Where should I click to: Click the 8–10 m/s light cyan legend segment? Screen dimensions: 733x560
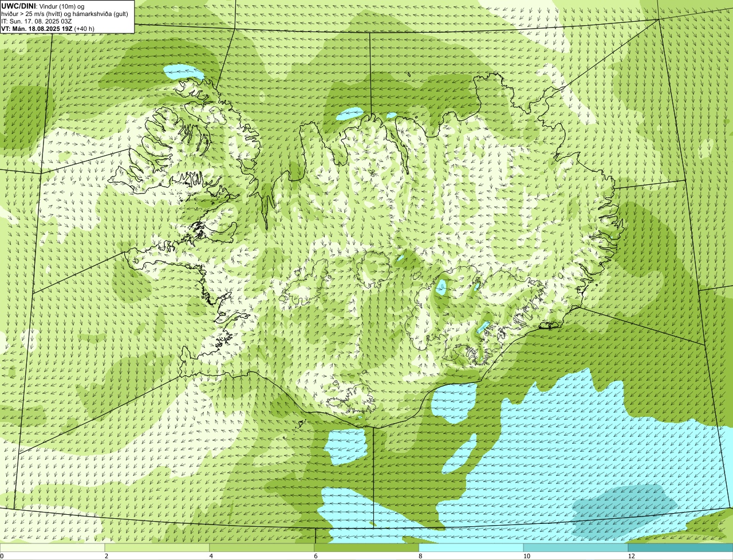click(x=471, y=548)
